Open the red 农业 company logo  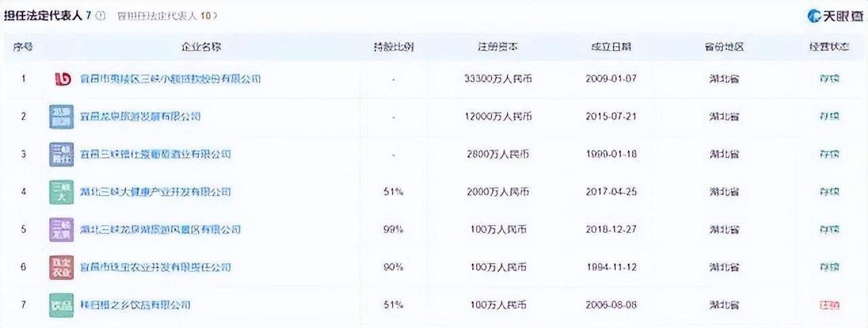coord(61,268)
